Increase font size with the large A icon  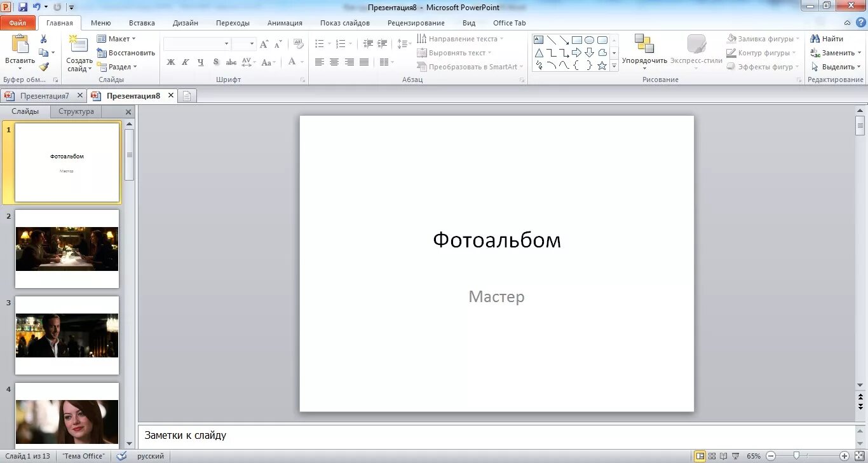[264, 44]
